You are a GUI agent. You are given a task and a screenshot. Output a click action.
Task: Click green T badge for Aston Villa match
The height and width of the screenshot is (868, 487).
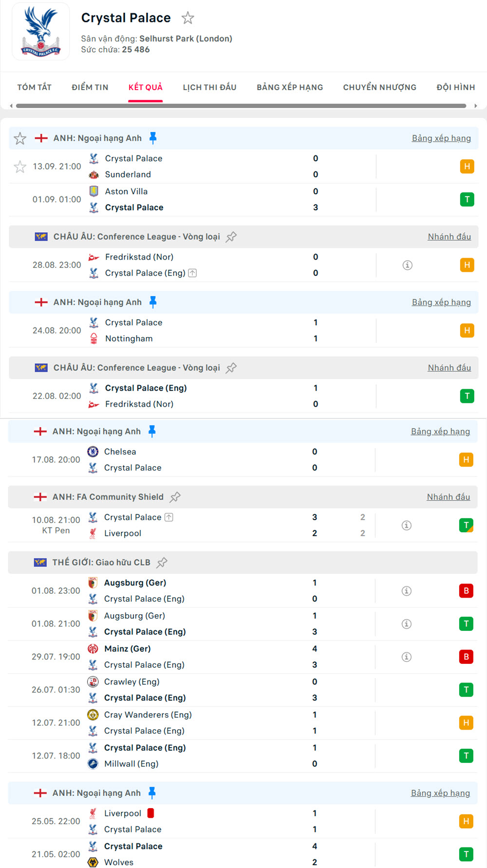[467, 199]
